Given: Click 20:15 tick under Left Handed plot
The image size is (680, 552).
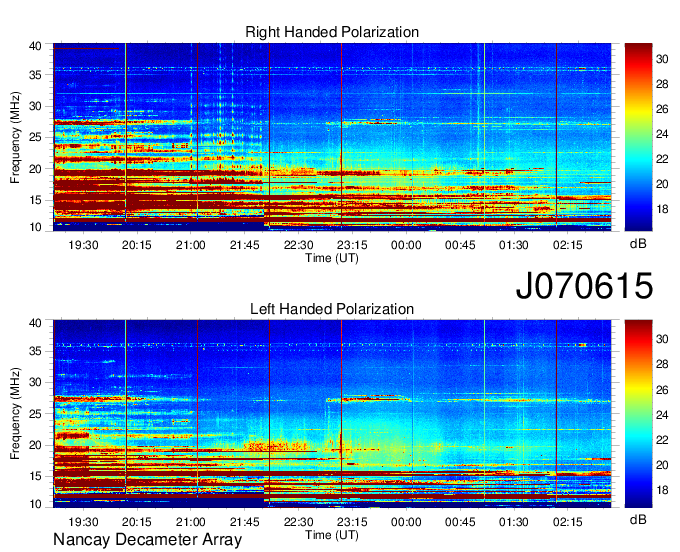Looking at the screenshot, I should [137, 522].
